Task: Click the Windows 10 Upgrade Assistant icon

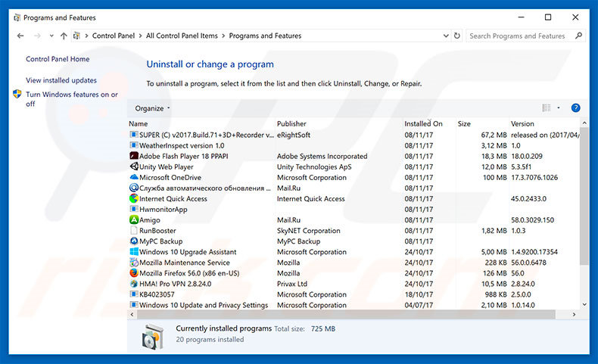Action: coord(134,252)
